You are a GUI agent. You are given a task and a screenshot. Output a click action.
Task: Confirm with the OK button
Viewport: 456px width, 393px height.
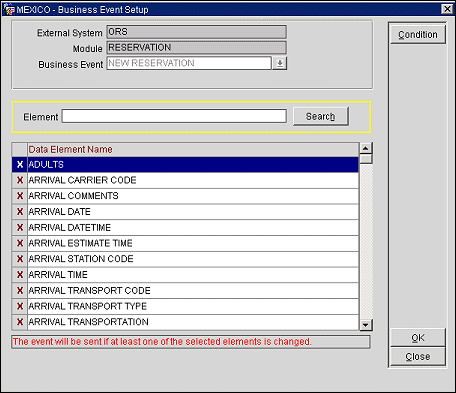pos(418,338)
